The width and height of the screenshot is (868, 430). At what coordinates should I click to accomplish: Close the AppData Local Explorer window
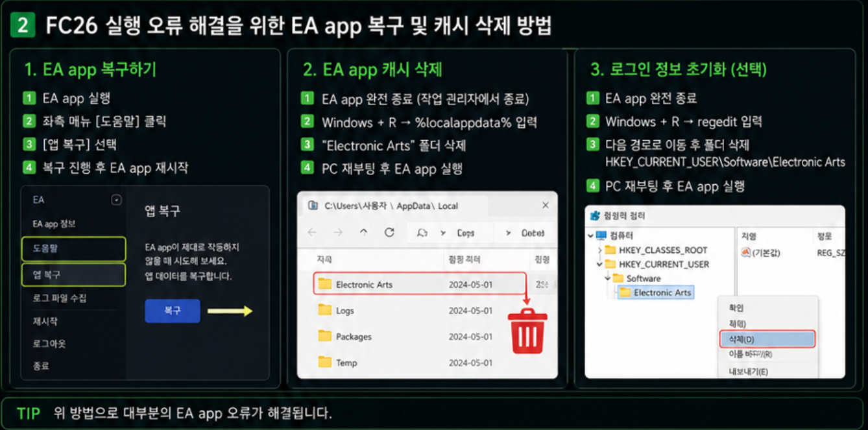tap(546, 205)
